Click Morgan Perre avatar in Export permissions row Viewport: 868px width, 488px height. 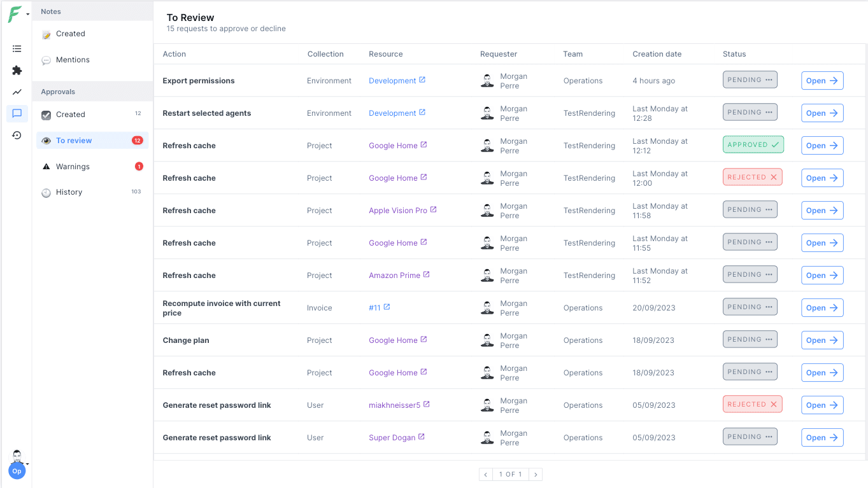click(487, 81)
